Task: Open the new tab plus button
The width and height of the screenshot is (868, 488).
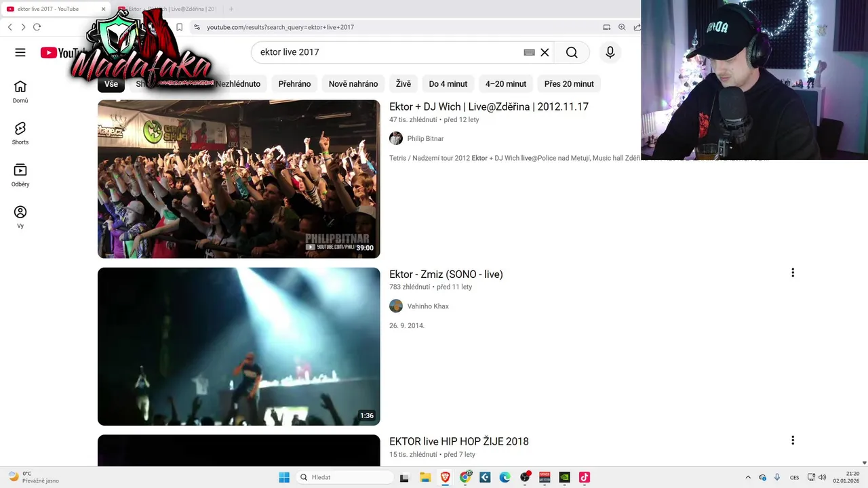Action: 231,9
